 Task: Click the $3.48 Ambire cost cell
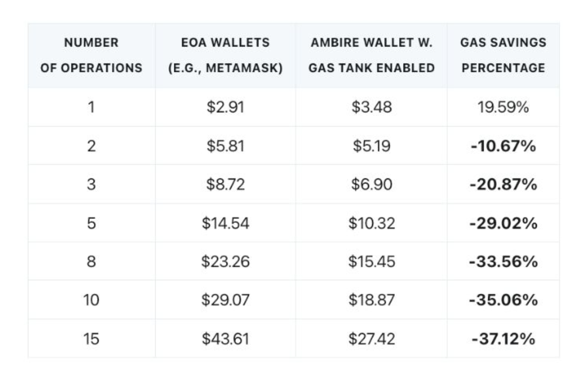372,107
